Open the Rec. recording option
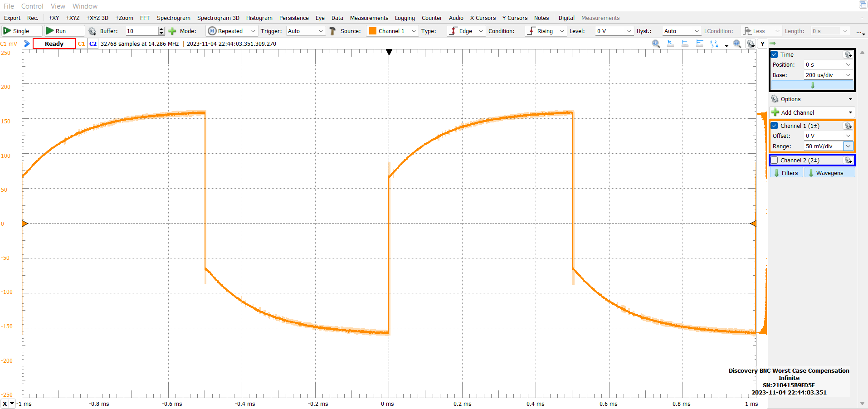The image size is (868, 409). (33, 18)
